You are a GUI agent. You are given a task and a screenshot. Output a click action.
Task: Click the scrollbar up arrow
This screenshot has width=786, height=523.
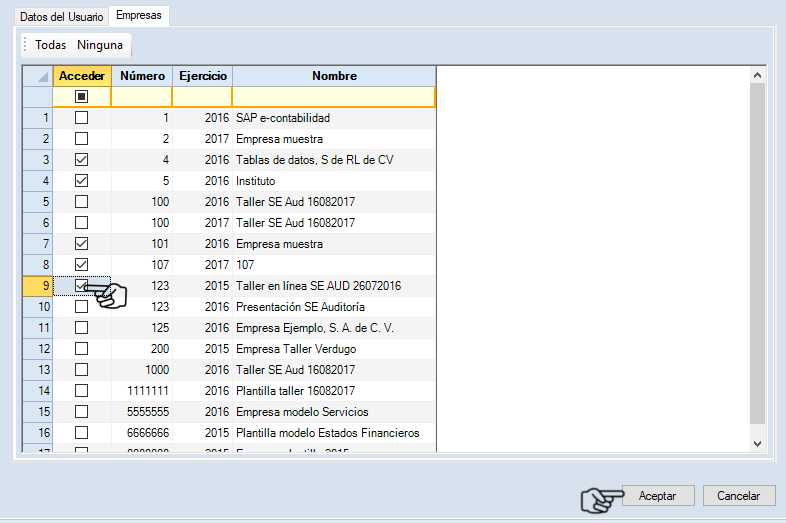pos(757,75)
